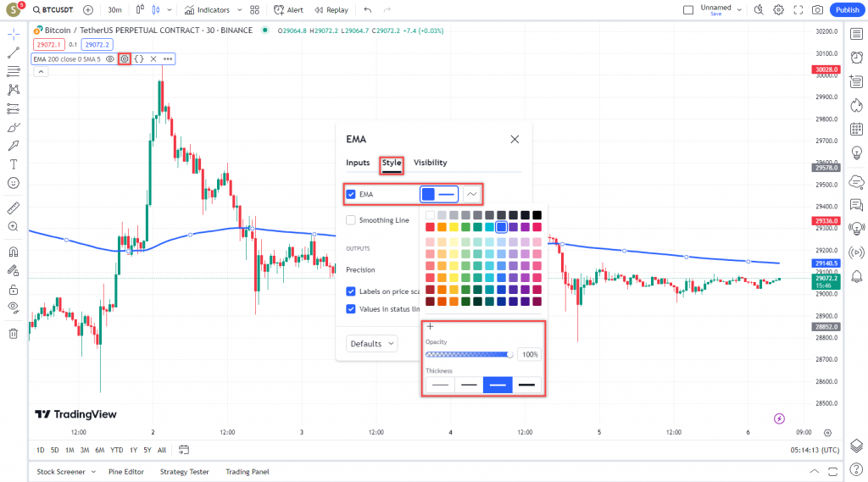Set the chart range to YTD
Viewport: 868px width, 482px height.
[x=116, y=450]
